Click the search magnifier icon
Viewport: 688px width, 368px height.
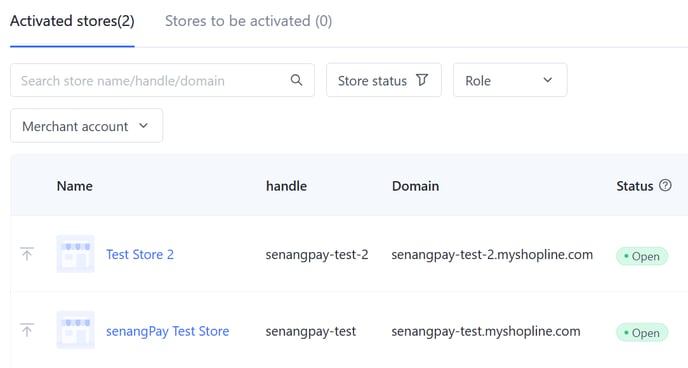point(296,80)
